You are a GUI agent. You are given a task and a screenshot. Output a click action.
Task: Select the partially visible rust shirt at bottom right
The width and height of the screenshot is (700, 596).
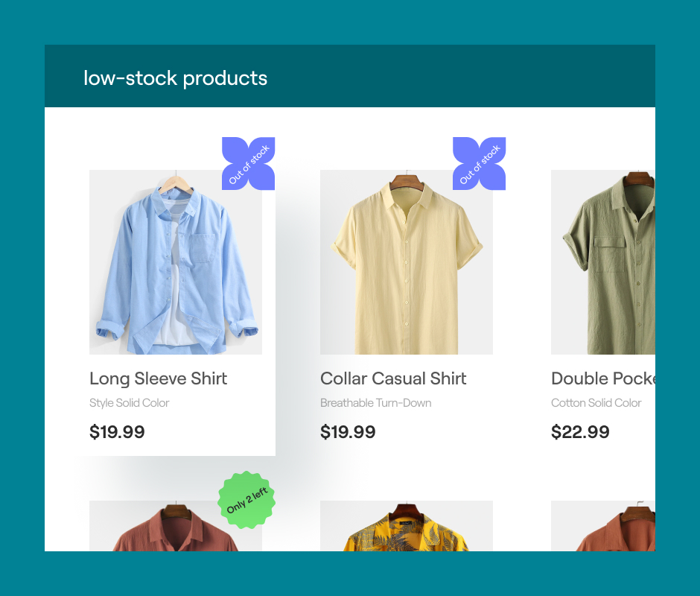[603, 526]
